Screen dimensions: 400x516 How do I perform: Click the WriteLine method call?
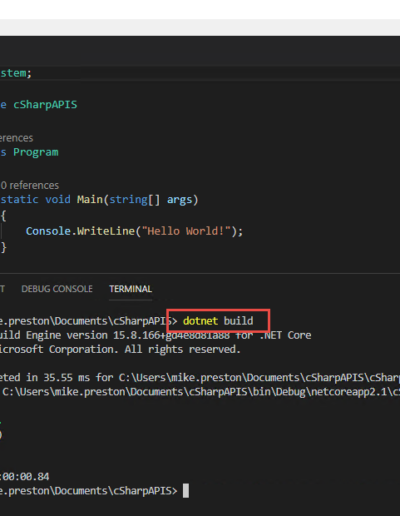tap(106, 231)
